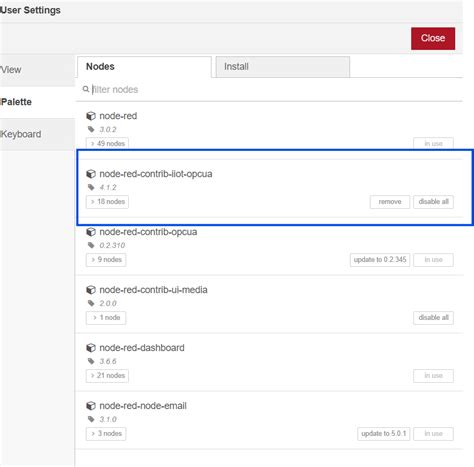Update node-red-contrib-opcua to 0.2.345
Screen dimensions: 474x467
tap(380, 260)
